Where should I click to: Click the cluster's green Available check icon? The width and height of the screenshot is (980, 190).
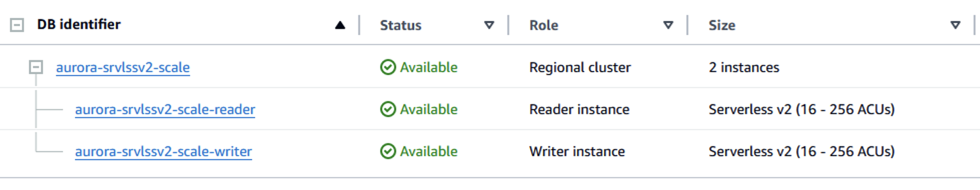click(x=388, y=67)
